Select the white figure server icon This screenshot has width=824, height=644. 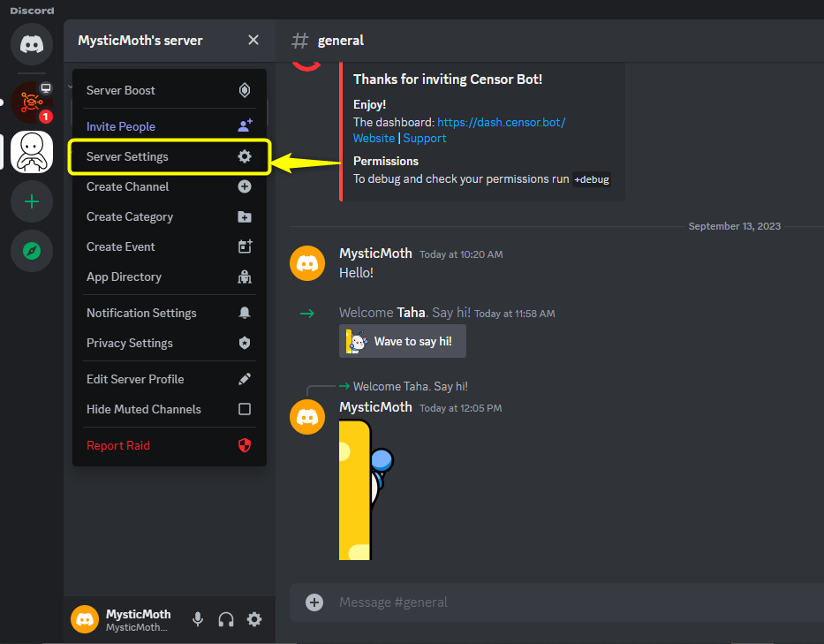point(32,152)
